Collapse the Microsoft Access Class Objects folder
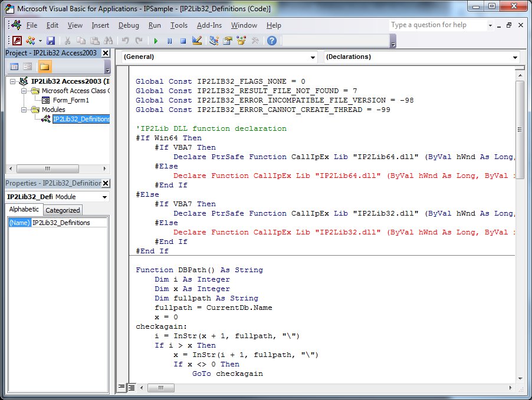Screen dimensions: 532x400 (24, 91)
